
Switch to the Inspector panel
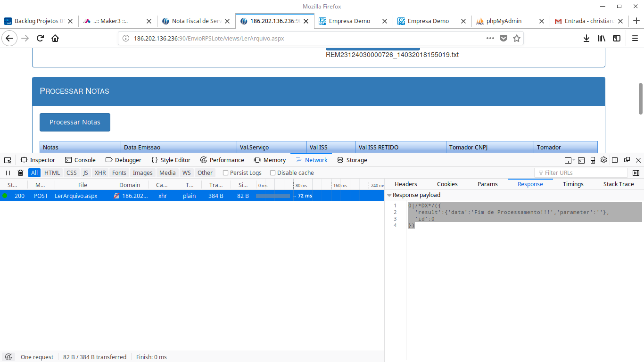point(38,160)
